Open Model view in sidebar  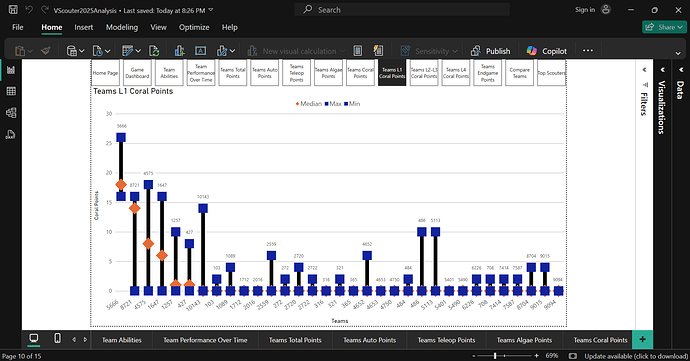(x=11, y=113)
